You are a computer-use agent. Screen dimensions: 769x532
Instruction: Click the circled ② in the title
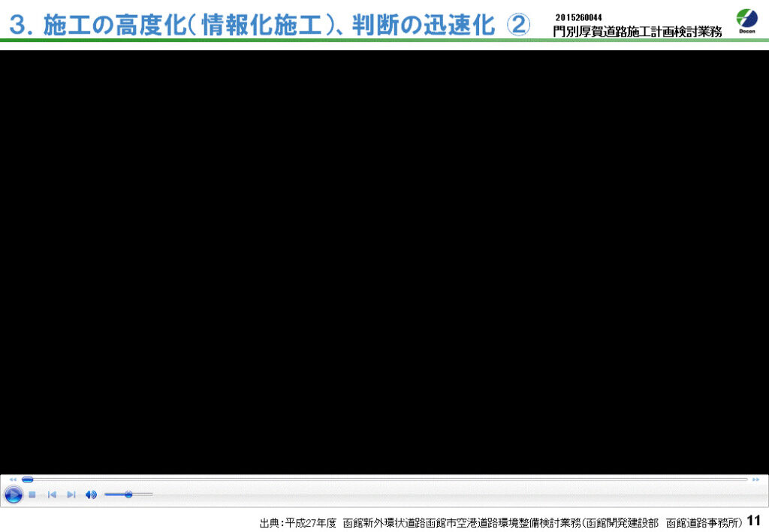[x=518, y=25]
